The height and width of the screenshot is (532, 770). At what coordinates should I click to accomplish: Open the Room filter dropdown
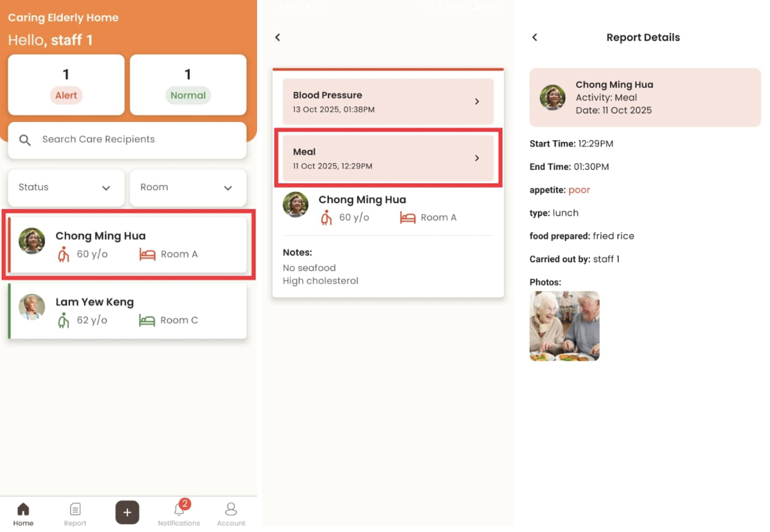pyautogui.click(x=188, y=188)
